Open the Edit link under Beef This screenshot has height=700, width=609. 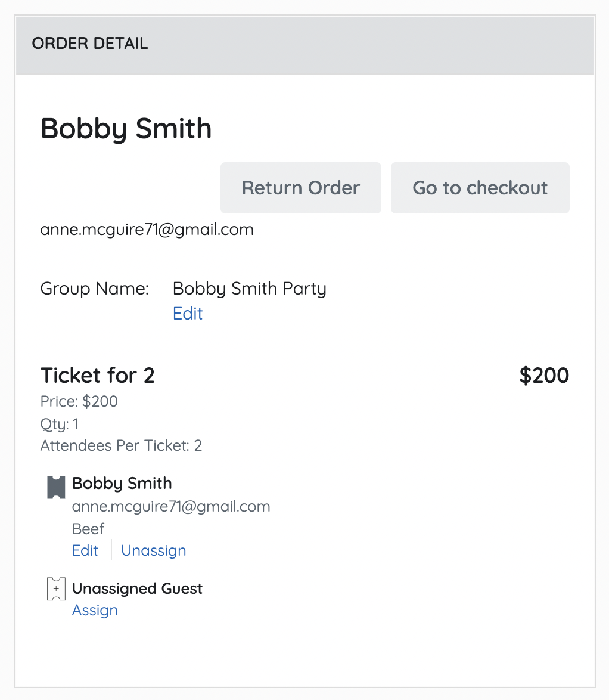pyautogui.click(x=85, y=550)
